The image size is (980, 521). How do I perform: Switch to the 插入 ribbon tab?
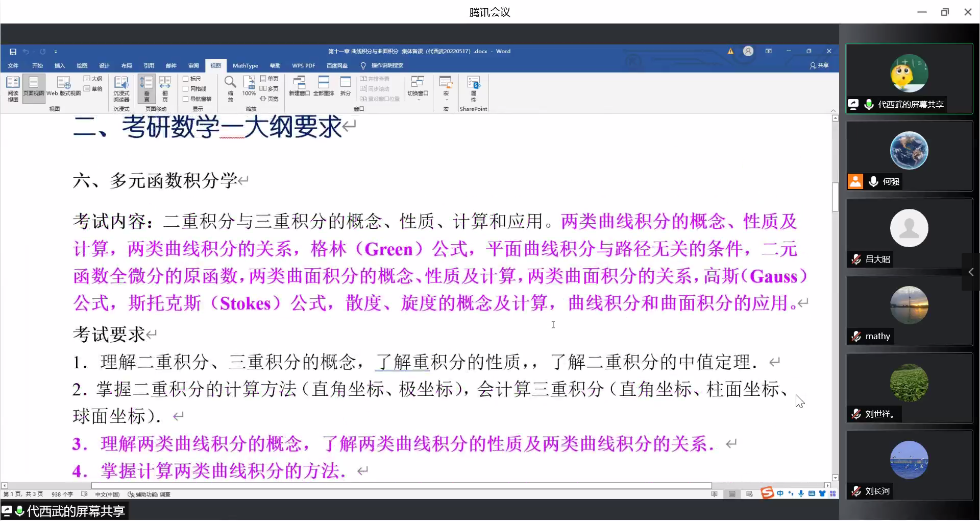[x=60, y=65]
